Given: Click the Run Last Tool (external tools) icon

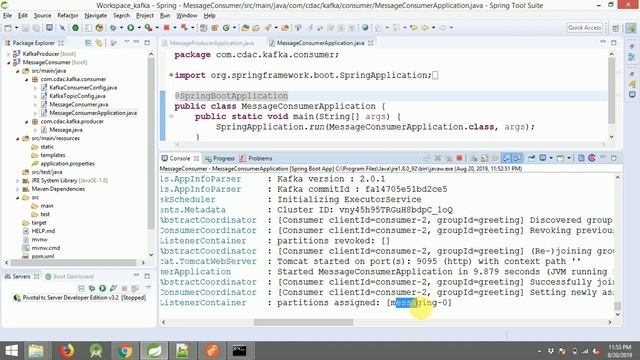Looking at the screenshot, I should pyautogui.click(x=149, y=28).
